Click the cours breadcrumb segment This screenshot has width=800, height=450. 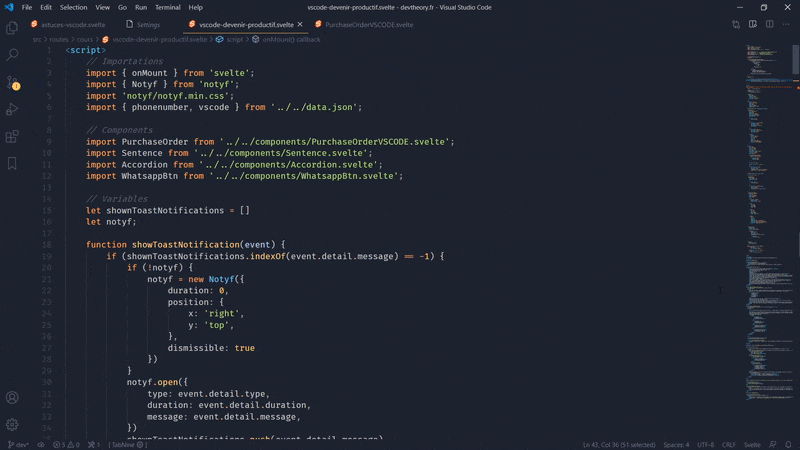click(x=85, y=39)
